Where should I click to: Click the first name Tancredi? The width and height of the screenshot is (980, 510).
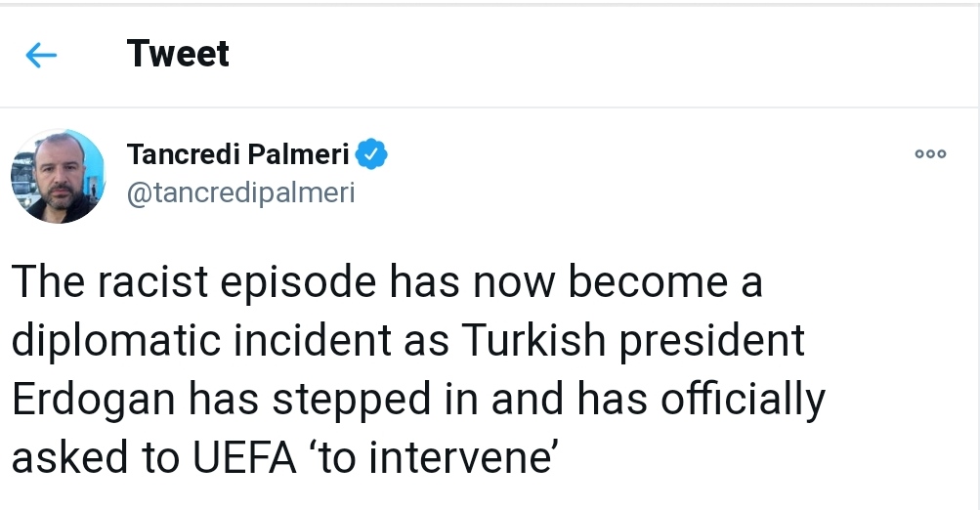tap(184, 153)
